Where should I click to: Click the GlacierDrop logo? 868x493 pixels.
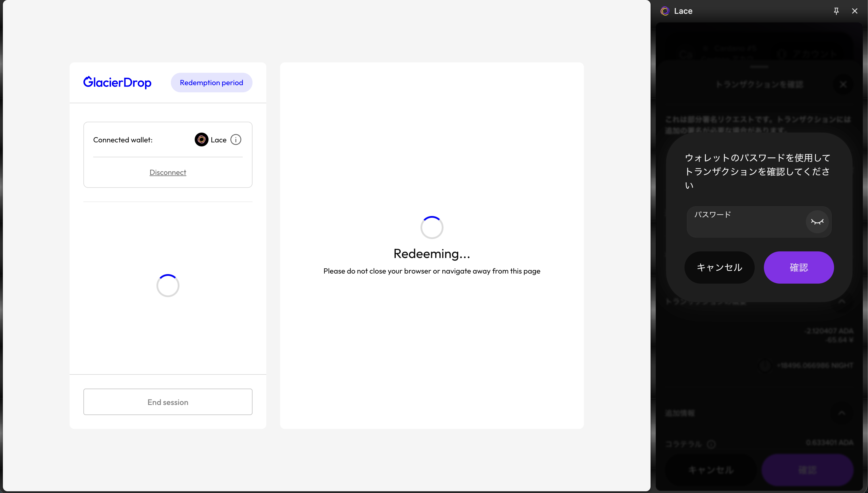click(117, 82)
